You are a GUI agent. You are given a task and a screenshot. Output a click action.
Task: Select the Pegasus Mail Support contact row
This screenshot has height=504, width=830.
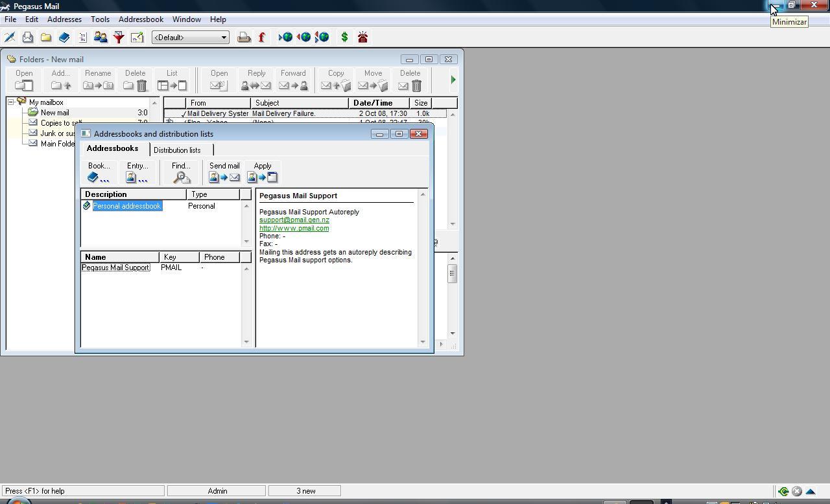coord(115,267)
